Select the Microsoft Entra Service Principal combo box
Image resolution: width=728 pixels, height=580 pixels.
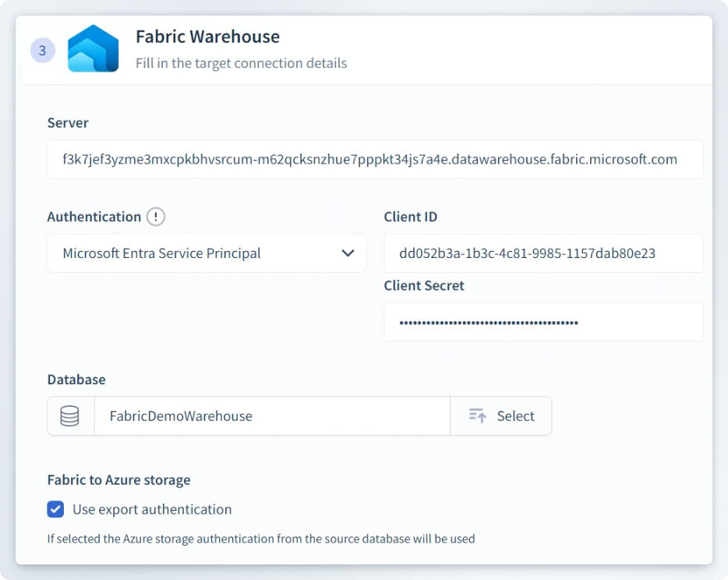tap(195, 253)
